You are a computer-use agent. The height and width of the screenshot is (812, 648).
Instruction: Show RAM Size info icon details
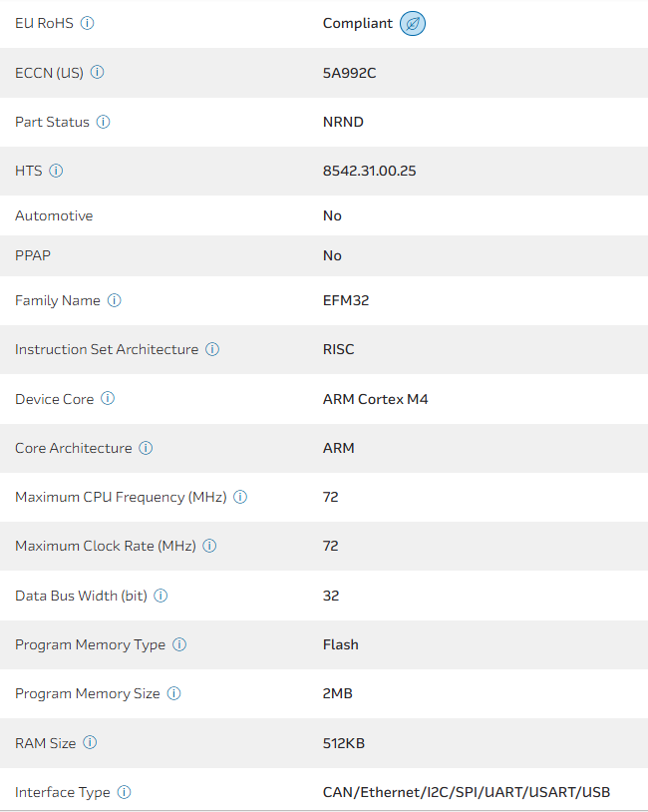(90, 742)
